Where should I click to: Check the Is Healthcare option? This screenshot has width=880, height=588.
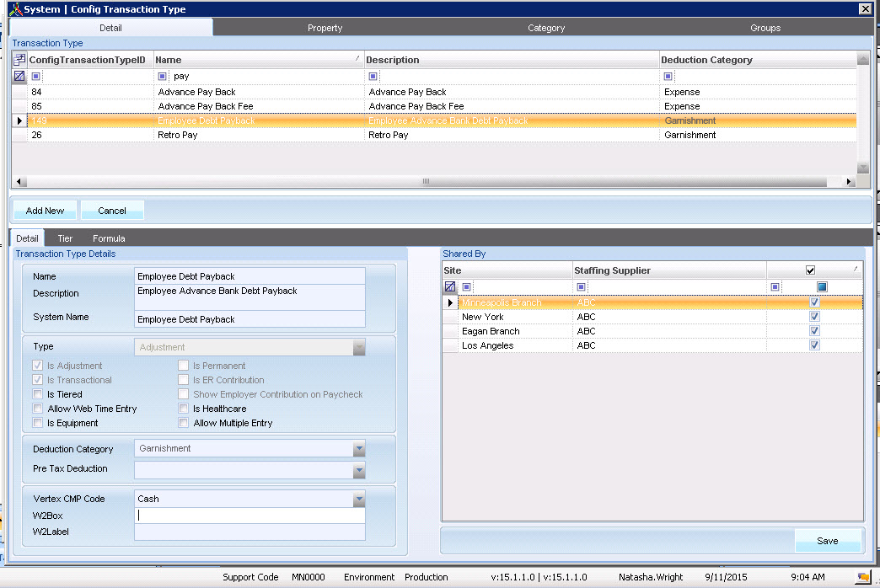point(183,409)
